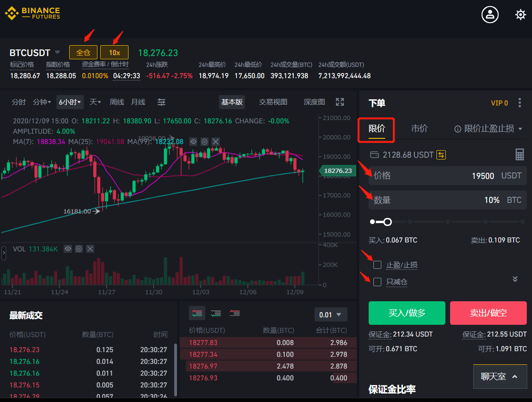Click the VIP 0 level link

point(500,103)
